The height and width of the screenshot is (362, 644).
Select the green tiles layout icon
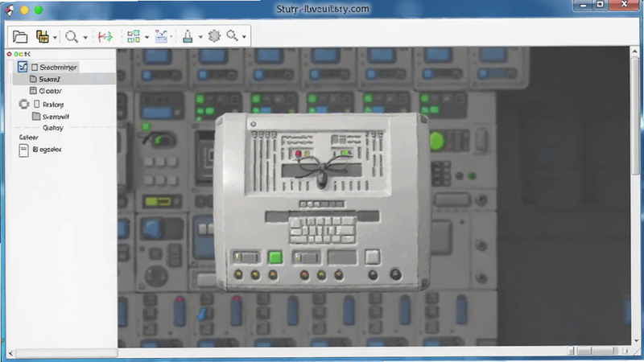coord(134,36)
